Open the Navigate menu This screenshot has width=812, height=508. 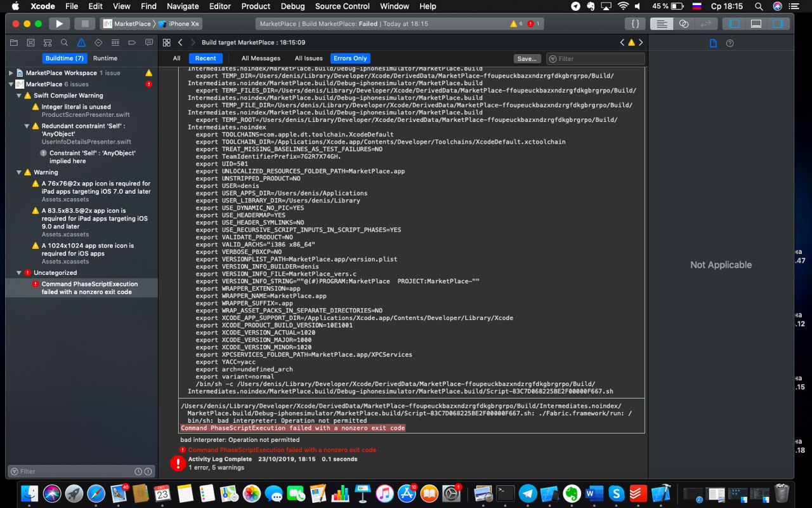click(183, 6)
